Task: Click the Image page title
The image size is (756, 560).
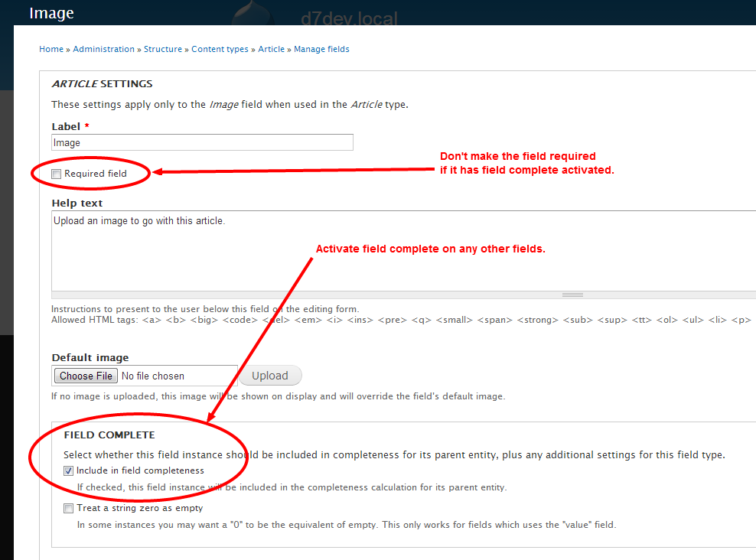Action: coord(51,13)
